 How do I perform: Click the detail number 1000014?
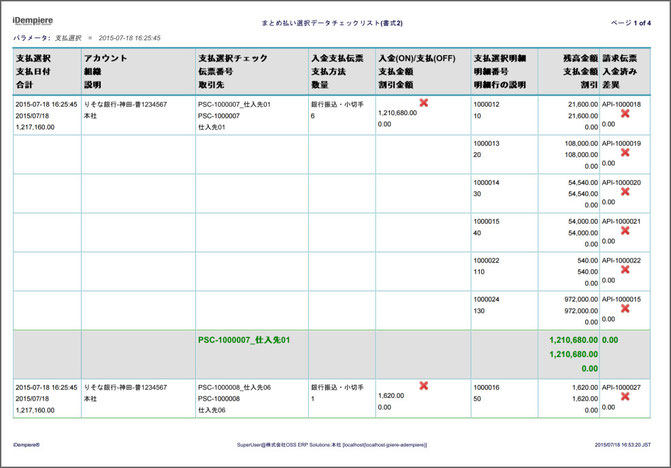coord(487,183)
